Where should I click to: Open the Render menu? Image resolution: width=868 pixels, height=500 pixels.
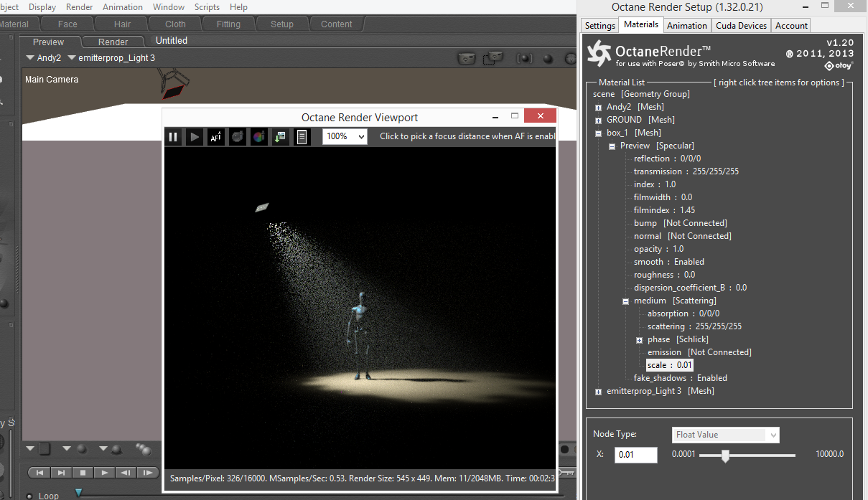tap(79, 7)
